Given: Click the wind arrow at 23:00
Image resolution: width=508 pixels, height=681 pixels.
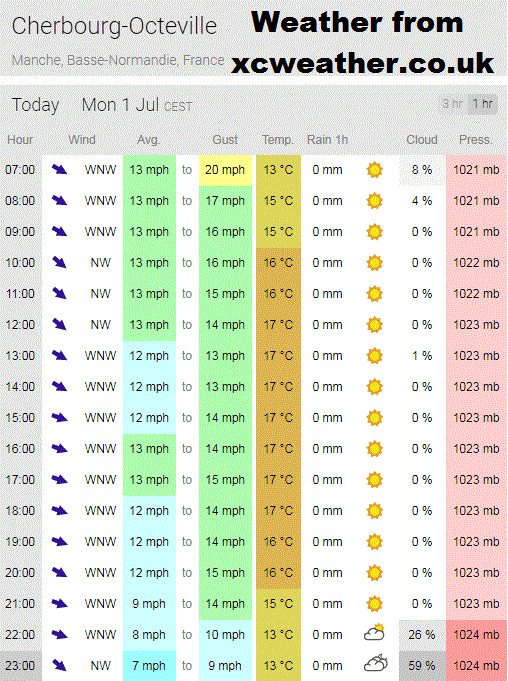Looking at the screenshot, I should tap(59, 665).
